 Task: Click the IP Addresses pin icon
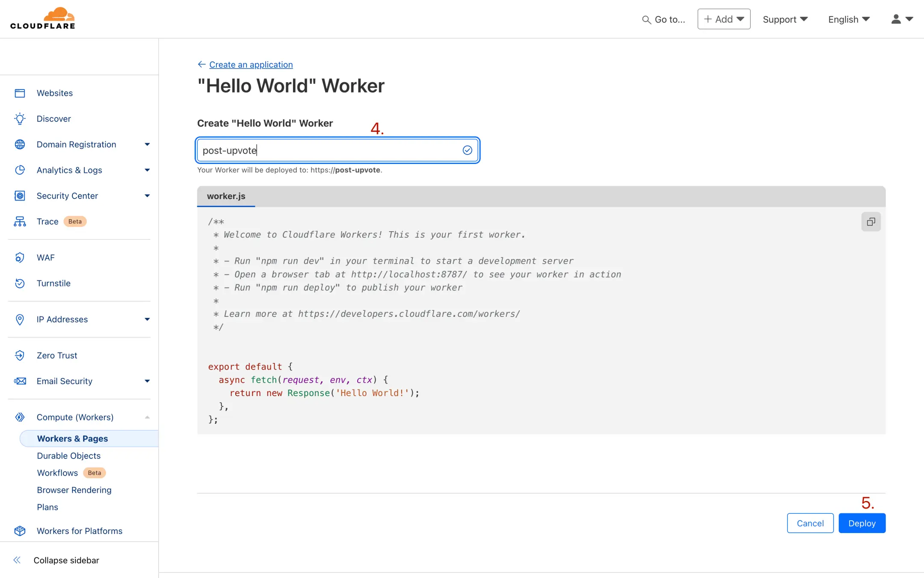click(20, 319)
